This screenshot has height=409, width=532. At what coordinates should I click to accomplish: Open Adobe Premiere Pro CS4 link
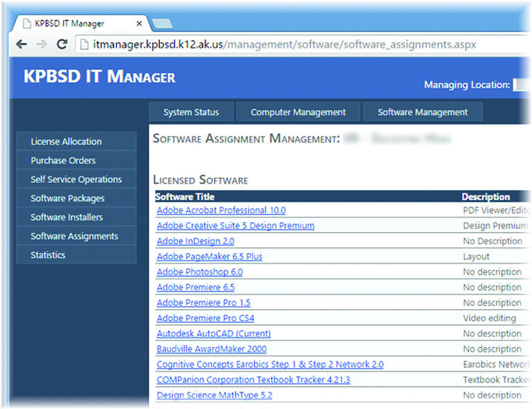tap(205, 318)
